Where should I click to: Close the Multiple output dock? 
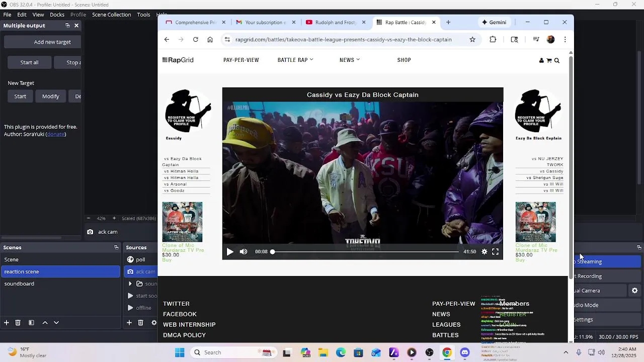tap(76, 26)
